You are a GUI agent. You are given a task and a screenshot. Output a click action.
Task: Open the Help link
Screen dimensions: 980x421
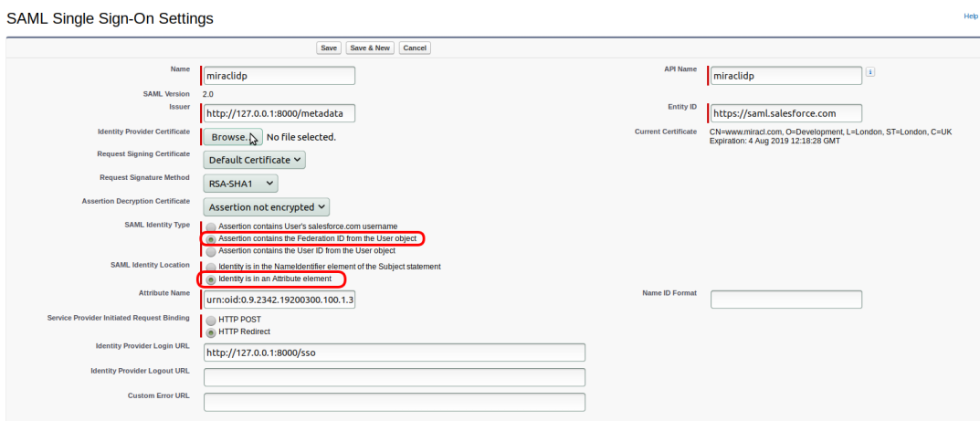[x=971, y=16]
